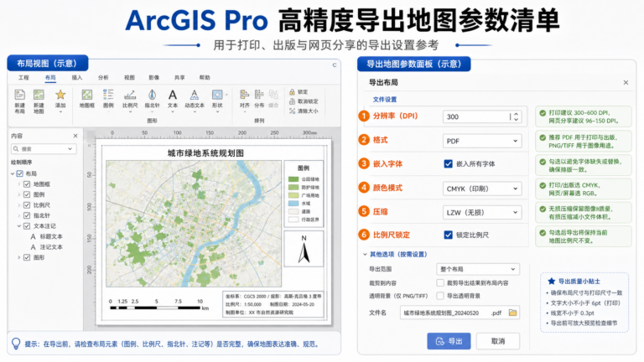Enable 裁剪导出结果到布局内容 checkbox
This screenshot has width=644, height=362.
(440, 282)
